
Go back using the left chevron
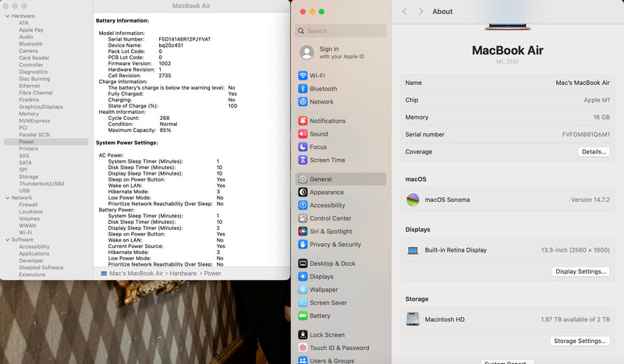404,12
